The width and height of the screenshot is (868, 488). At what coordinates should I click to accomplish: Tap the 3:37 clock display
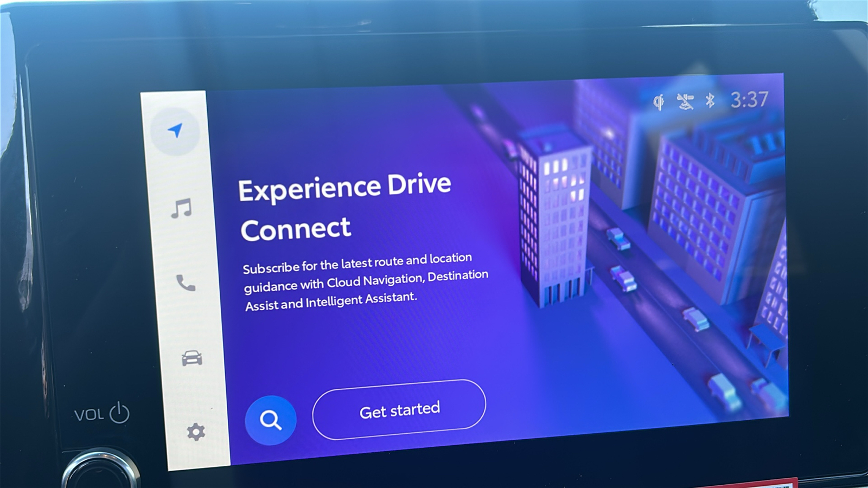coord(749,100)
